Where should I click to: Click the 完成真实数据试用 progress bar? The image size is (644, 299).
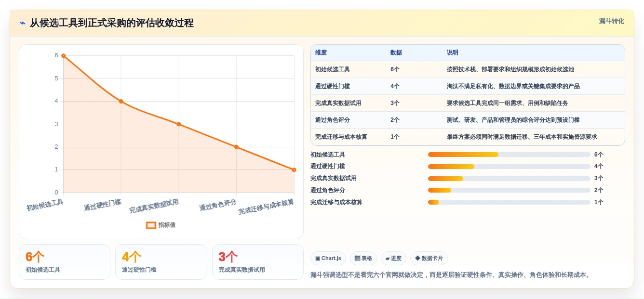[509, 179]
